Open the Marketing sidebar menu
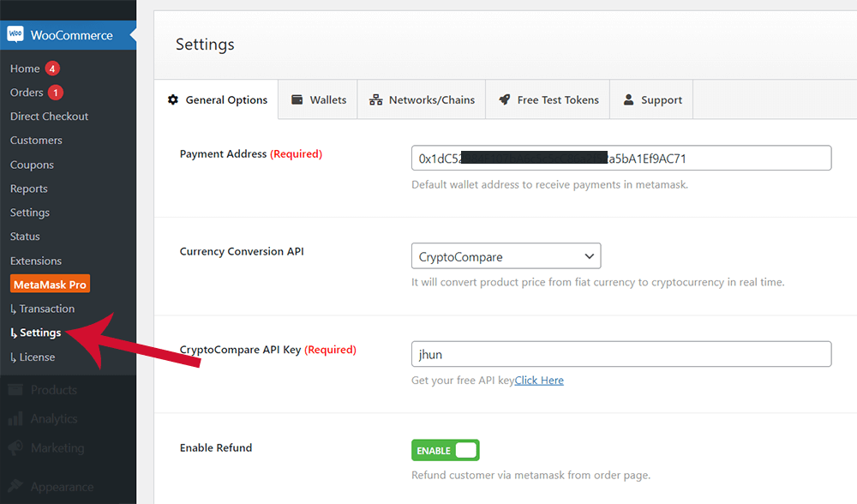 [x=57, y=447]
